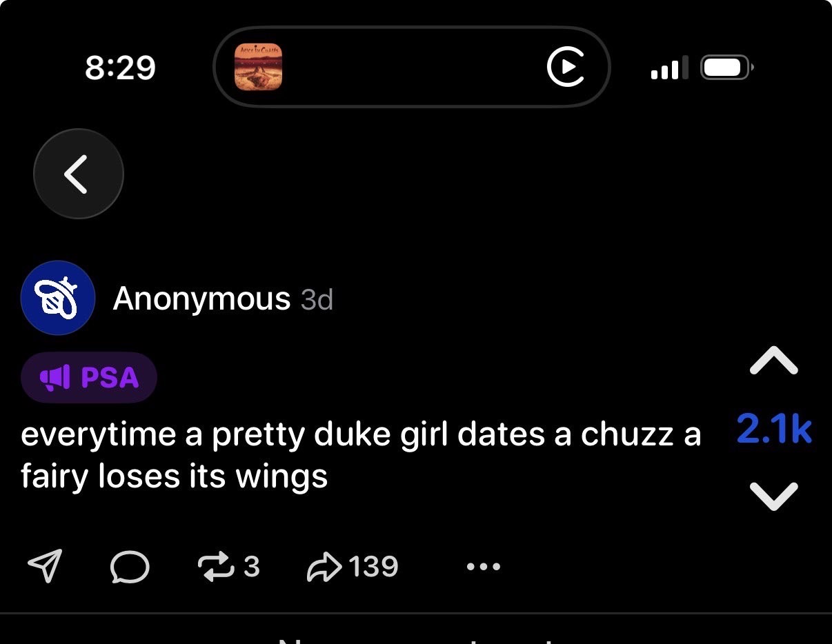This screenshot has height=644, width=832.
Task: Open the three-dot more options menu
Action: [x=483, y=567]
